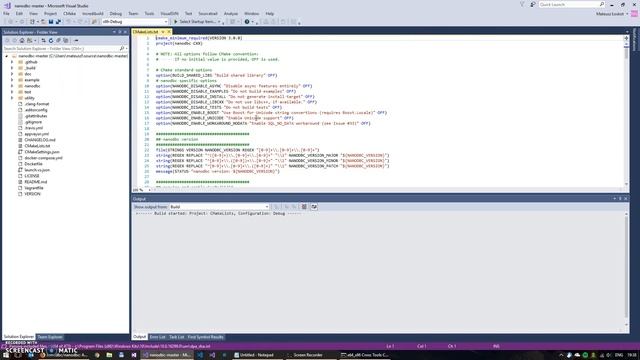
Task: Open the Untitled - Notepad taskbar item
Action: point(257,355)
